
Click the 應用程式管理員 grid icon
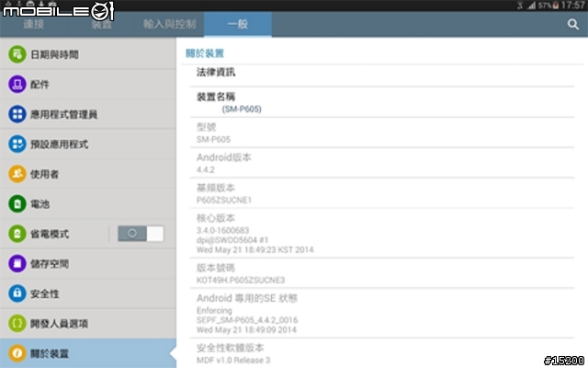(17, 114)
